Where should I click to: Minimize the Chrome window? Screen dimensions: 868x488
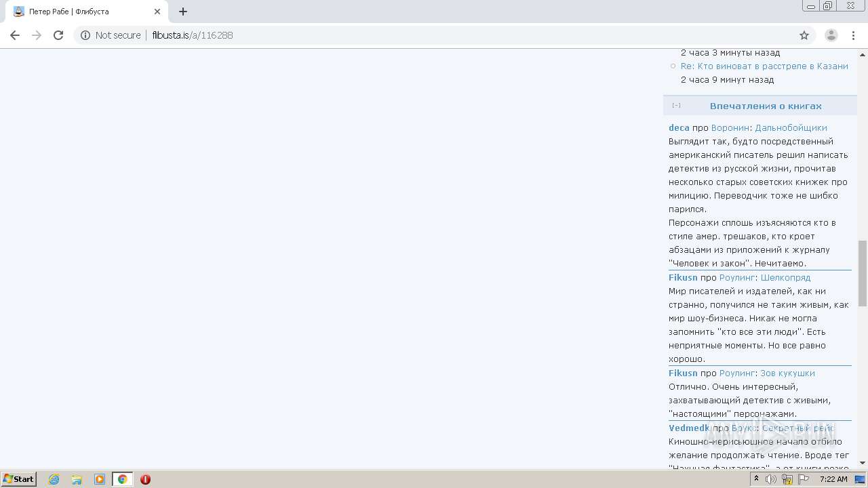coord(810,6)
